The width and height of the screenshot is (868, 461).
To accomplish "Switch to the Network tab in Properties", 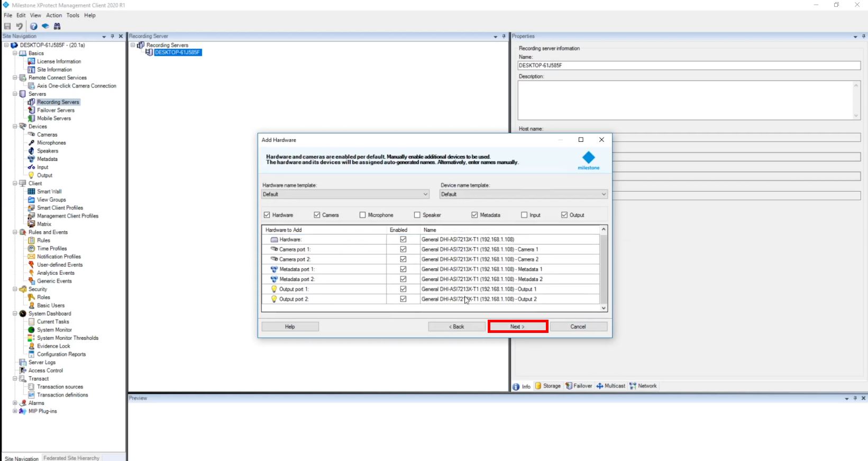I will tap(643, 386).
